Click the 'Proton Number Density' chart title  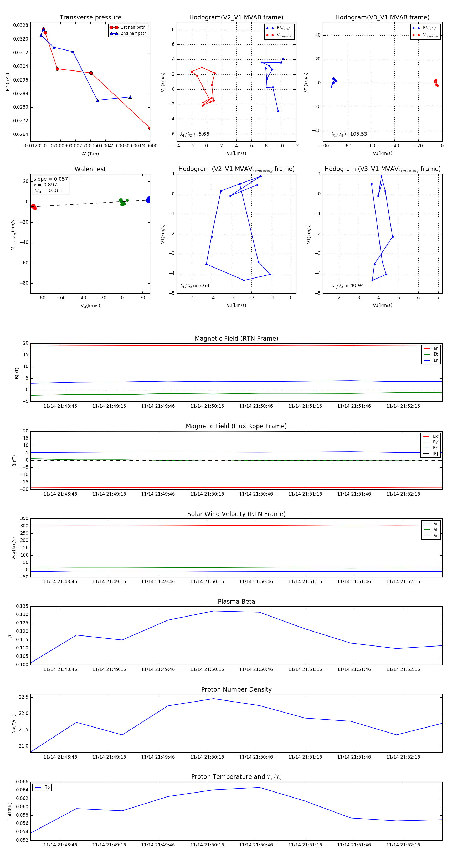(236, 689)
